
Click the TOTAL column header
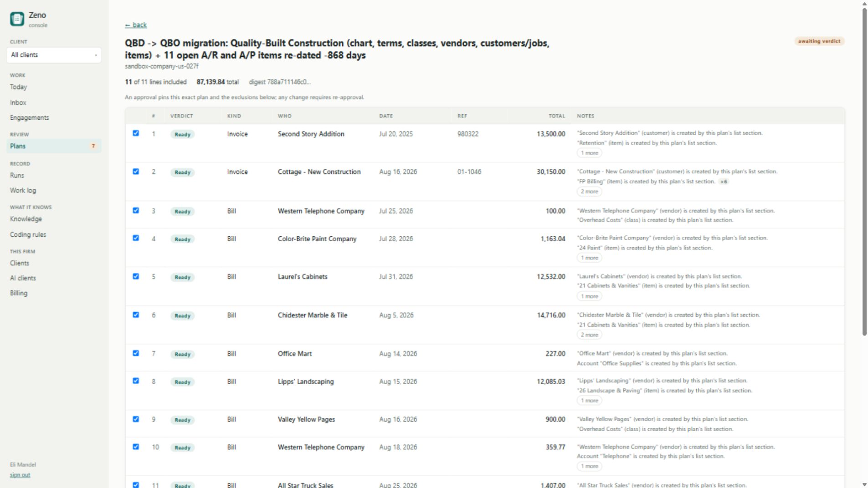[557, 116]
